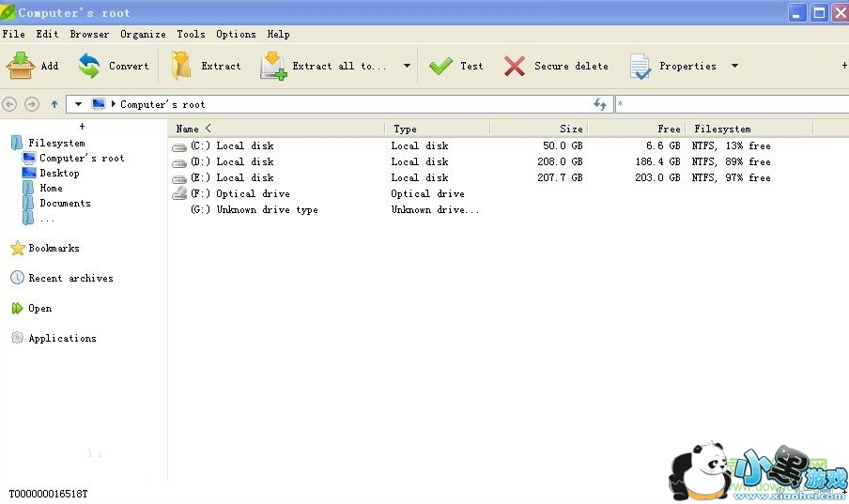Click the Desktop icon in the sidebar

(x=29, y=173)
